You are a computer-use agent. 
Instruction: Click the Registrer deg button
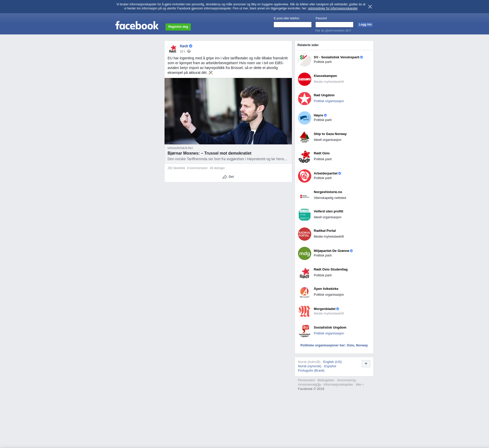pyautogui.click(x=178, y=27)
